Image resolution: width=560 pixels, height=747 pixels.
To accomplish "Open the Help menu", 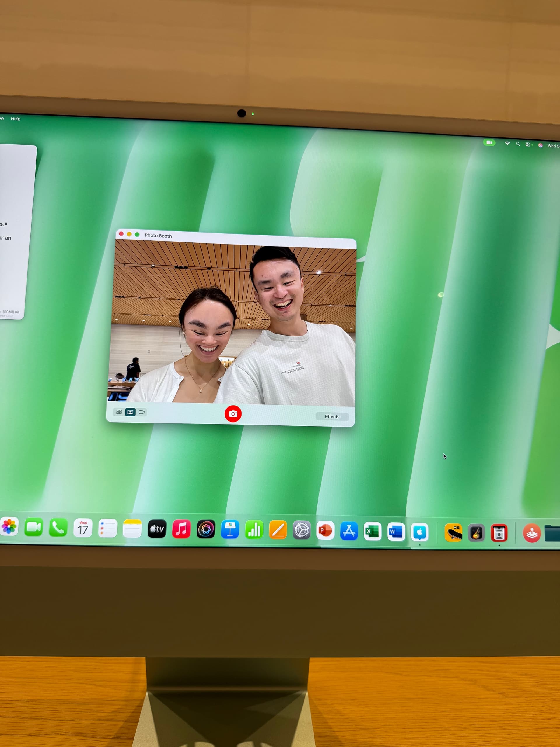I will tap(15, 118).
